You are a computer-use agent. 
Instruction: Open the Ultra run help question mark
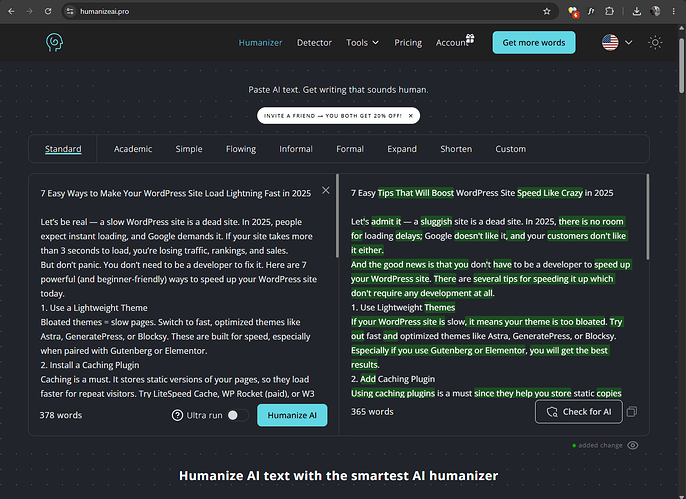[177, 415]
